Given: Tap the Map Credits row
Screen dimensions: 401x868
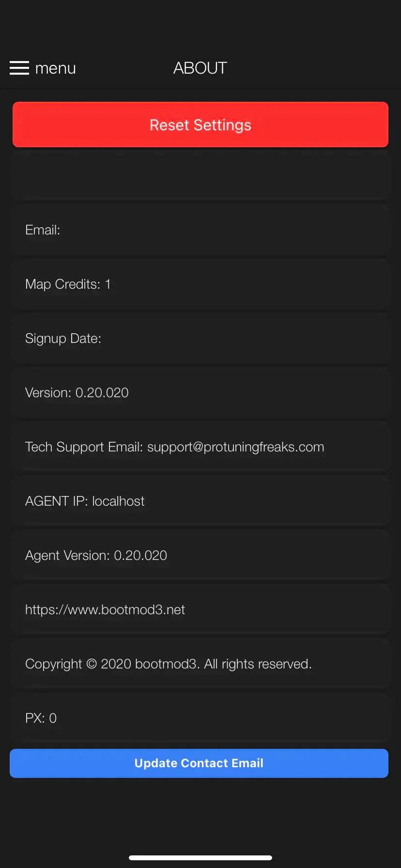Looking at the screenshot, I should [x=200, y=284].
